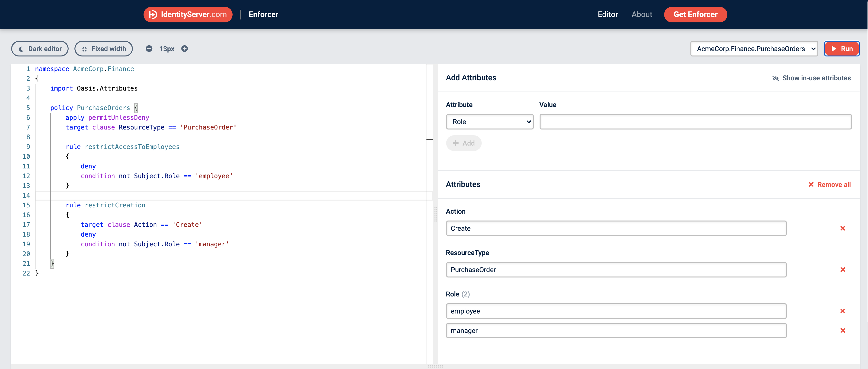
Task: Click the 'employee' condition line
Action: 157,176
